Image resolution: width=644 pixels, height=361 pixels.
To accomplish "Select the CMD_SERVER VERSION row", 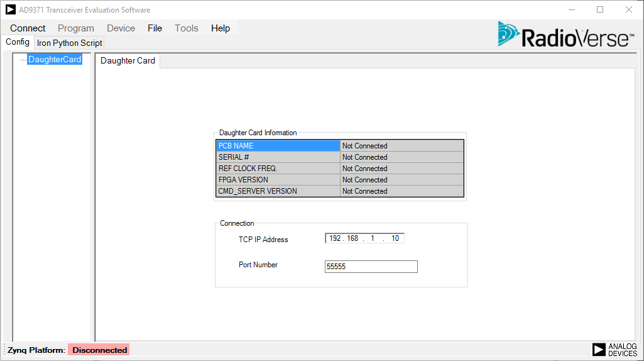I will click(278, 191).
